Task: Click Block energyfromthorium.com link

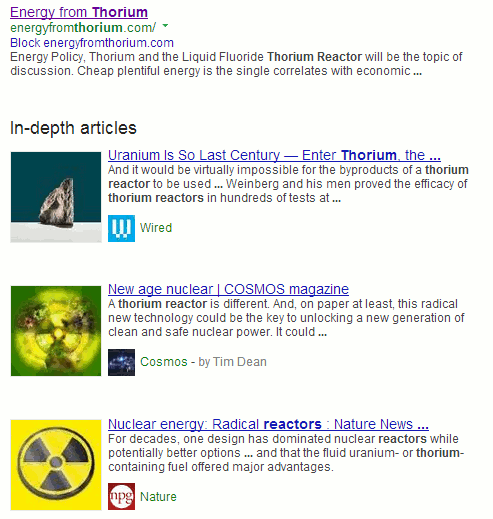Action: [x=92, y=43]
